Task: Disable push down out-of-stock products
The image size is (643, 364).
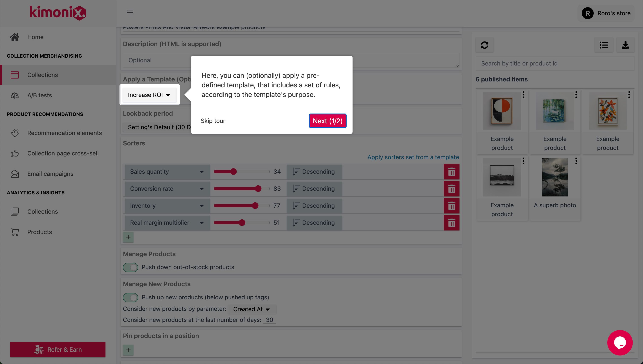Action: click(130, 267)
